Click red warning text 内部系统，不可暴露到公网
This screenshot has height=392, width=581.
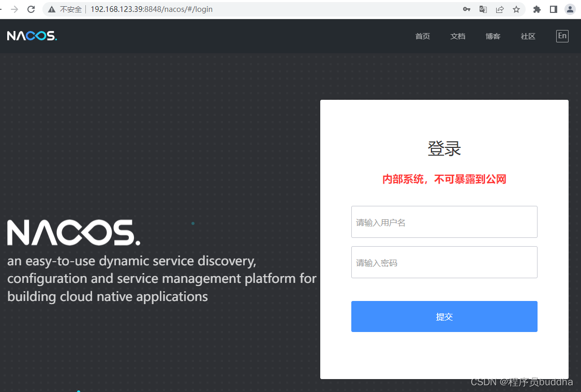coord(444,179)
